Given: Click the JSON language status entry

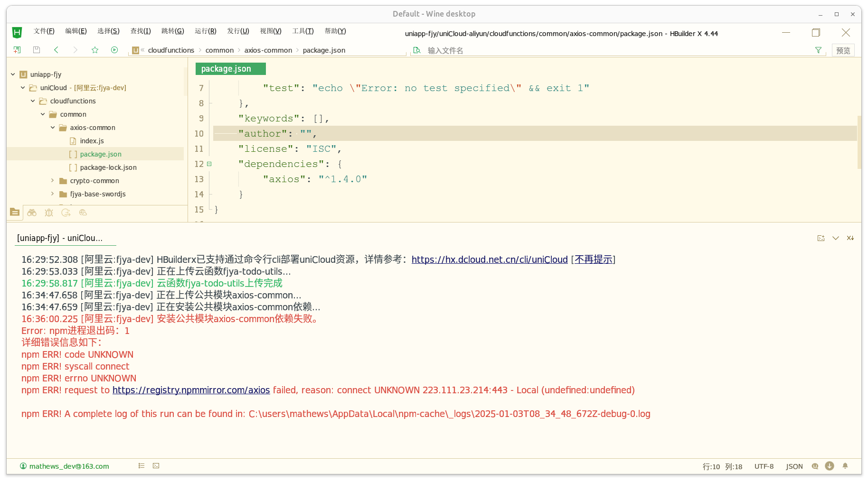Looking at the screenshot, I should (x=794, y=466).
